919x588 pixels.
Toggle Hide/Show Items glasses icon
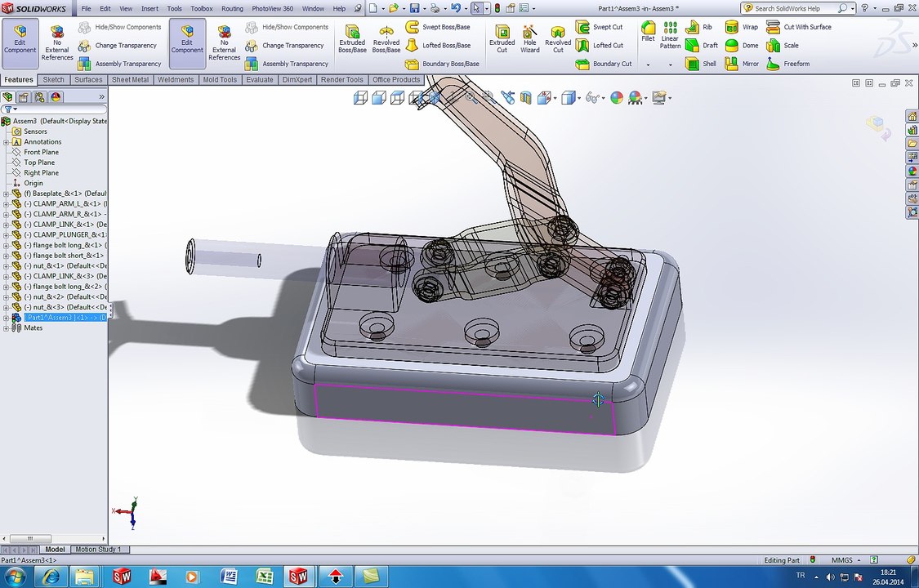592,98
